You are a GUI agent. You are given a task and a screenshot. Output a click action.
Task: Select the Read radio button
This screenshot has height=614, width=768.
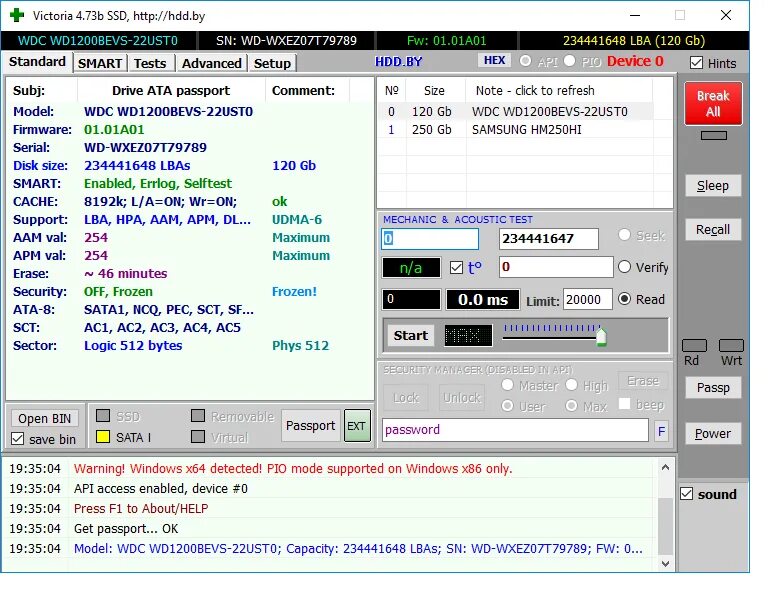(x=624, y=299)
